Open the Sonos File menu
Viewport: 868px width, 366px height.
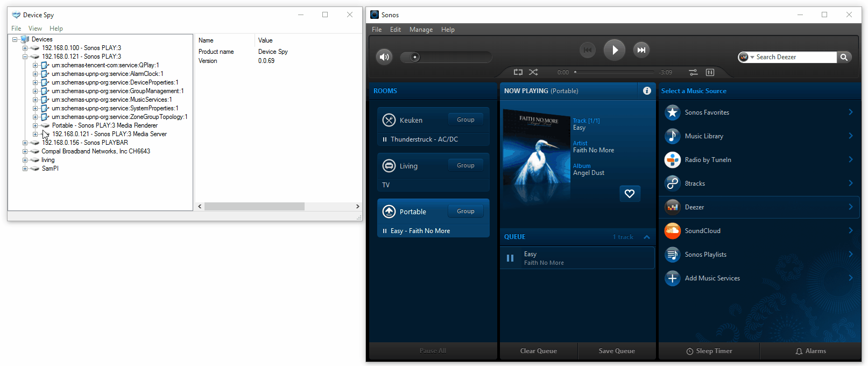(x=377, y=30)
